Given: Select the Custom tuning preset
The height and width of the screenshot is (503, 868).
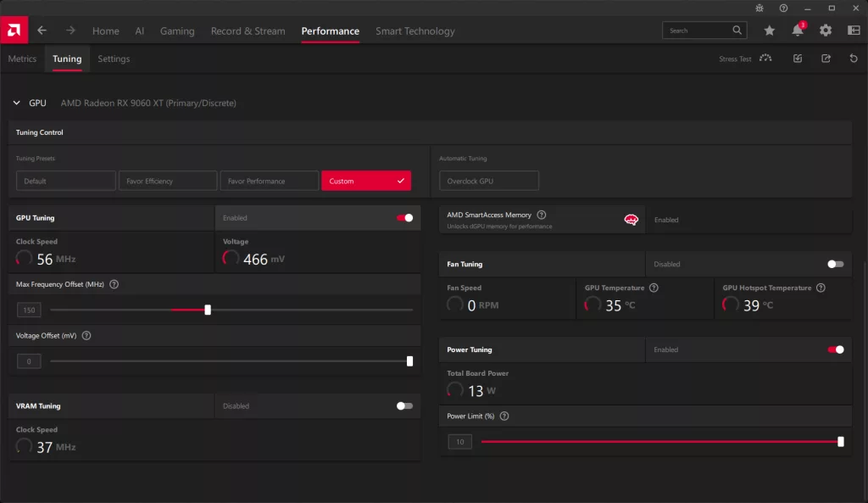Looking at the screenshot, I should pos(366,182).
